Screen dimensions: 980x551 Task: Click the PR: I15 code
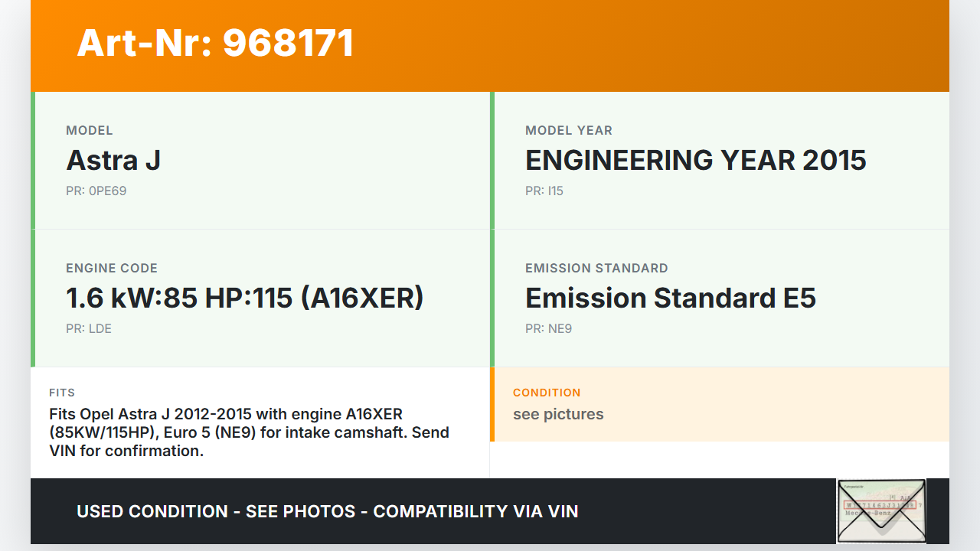[x=544, y=191]
